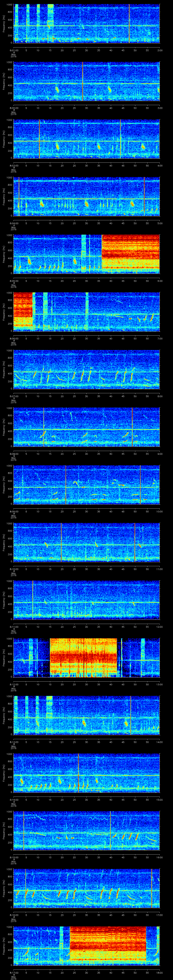Click the "8:14:00" time label
The width and height of the screenshot is (173, 980).
(14, 800)
